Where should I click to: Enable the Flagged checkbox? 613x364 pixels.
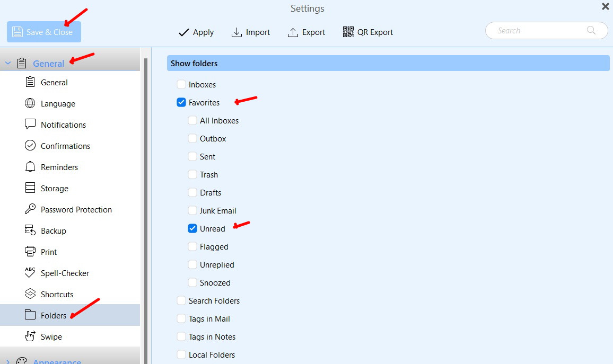pyautogui.click(x=192, y=246)
